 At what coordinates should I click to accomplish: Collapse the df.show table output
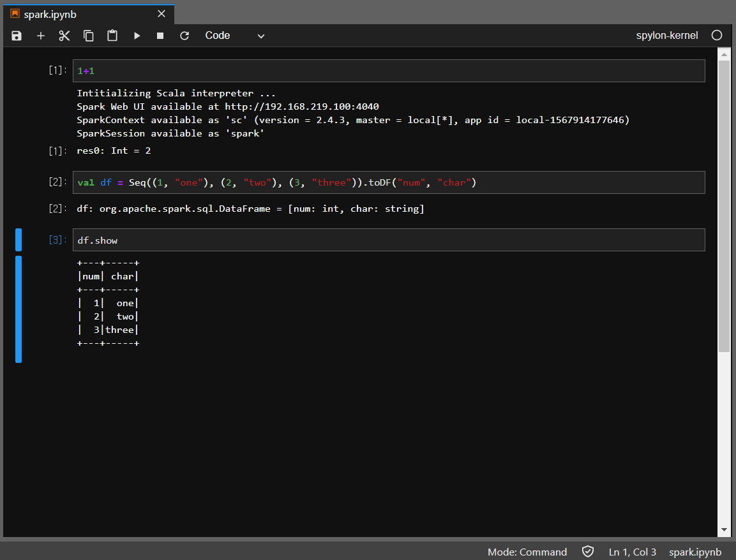coord(19,309)
